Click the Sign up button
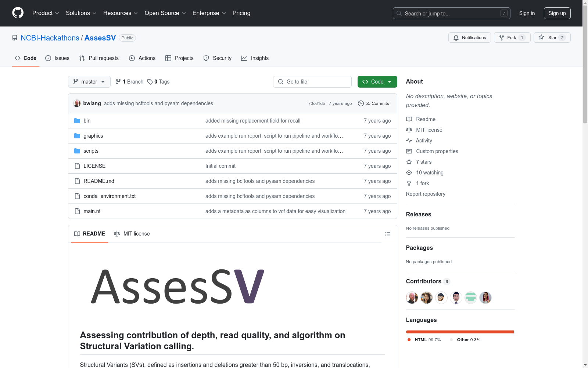Viewport: 588px width, 368px height. pos(557,13)
